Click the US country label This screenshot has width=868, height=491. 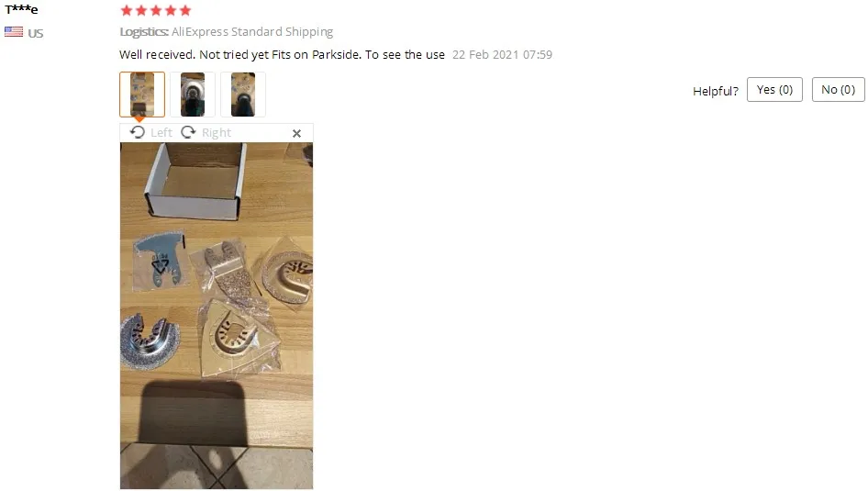[x=36, y=33]
